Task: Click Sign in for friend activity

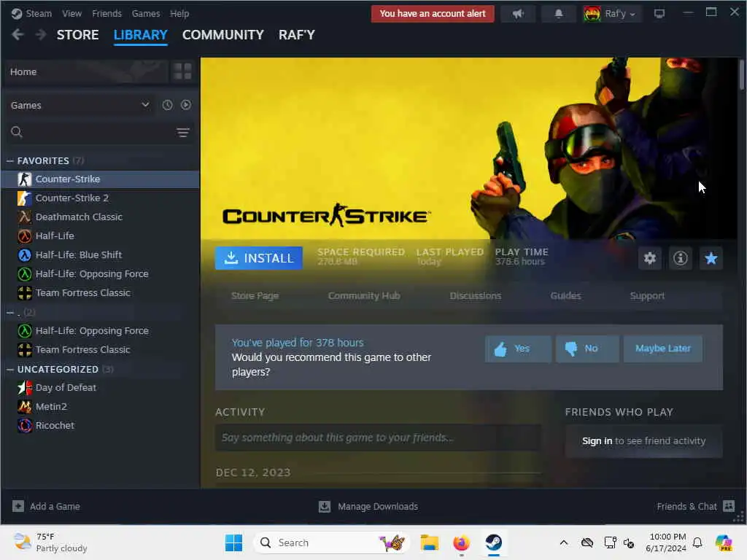Action: click(597, 441)
